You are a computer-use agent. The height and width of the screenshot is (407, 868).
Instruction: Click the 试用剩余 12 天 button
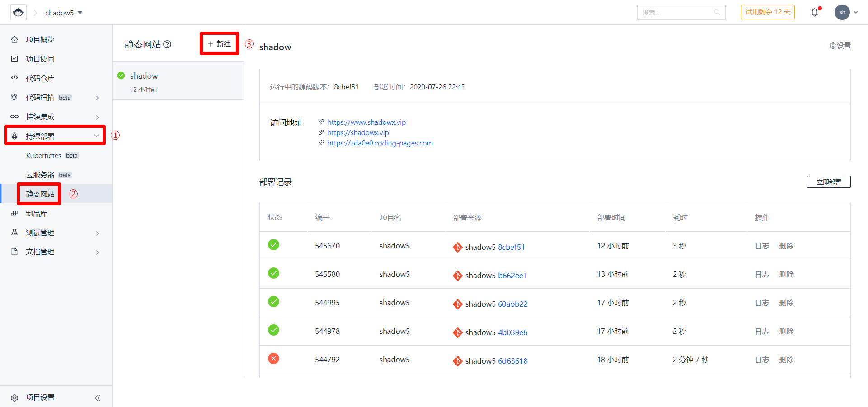pyautogui.click(x=768, y=12)
